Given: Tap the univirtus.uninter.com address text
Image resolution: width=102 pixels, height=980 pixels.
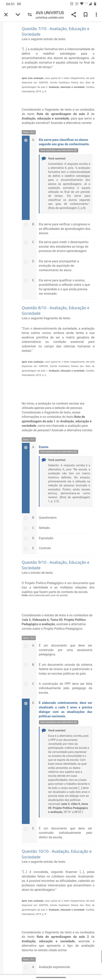Looking at the screenshot, I should click(x=50, y=18).
